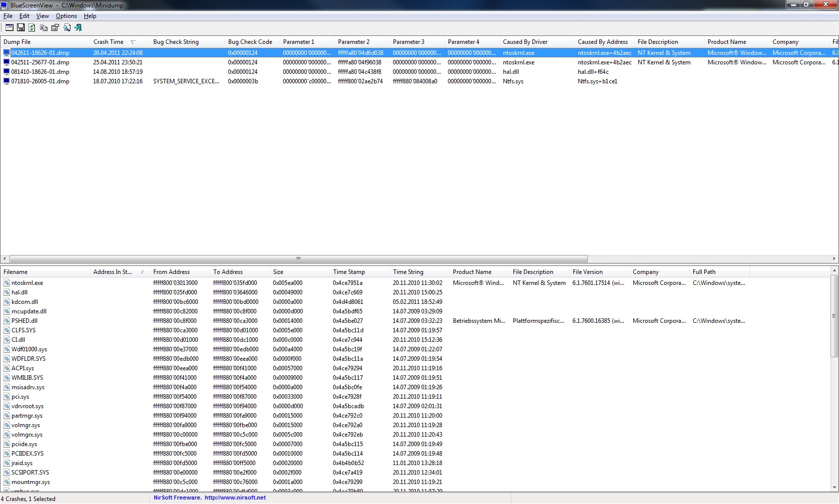Screen dimensions: 839x504
Task: Click bug check code 0x0000003b
Action: pos(243,81)
